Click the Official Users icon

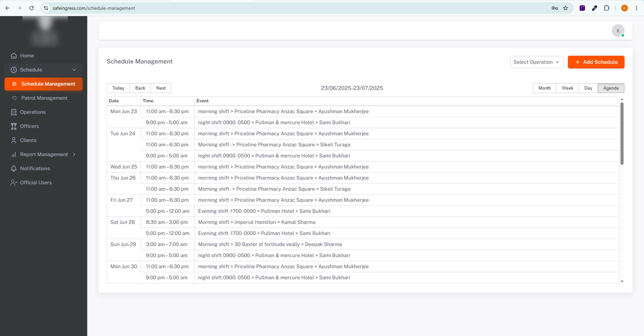tap(14, 183)
